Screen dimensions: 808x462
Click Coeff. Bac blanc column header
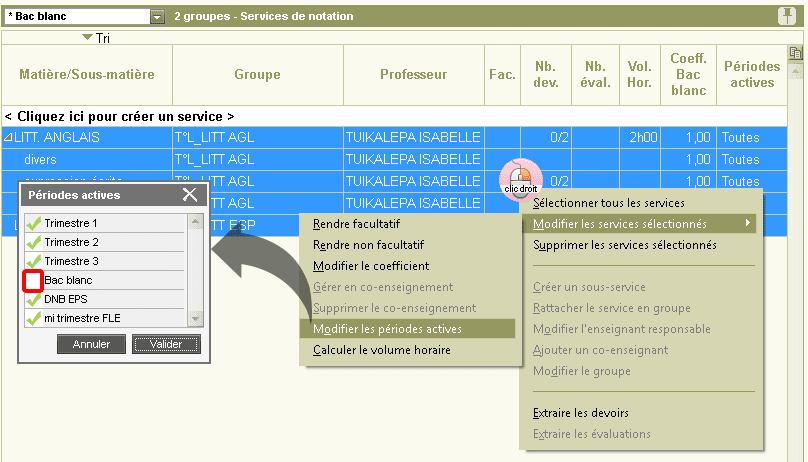pos(688,75)
